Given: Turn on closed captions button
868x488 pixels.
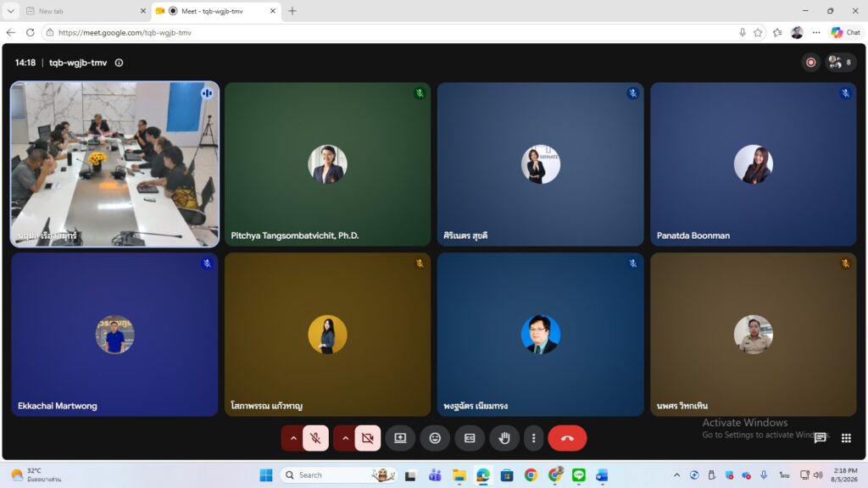Looking at the screenshot, I should [470, 438].
